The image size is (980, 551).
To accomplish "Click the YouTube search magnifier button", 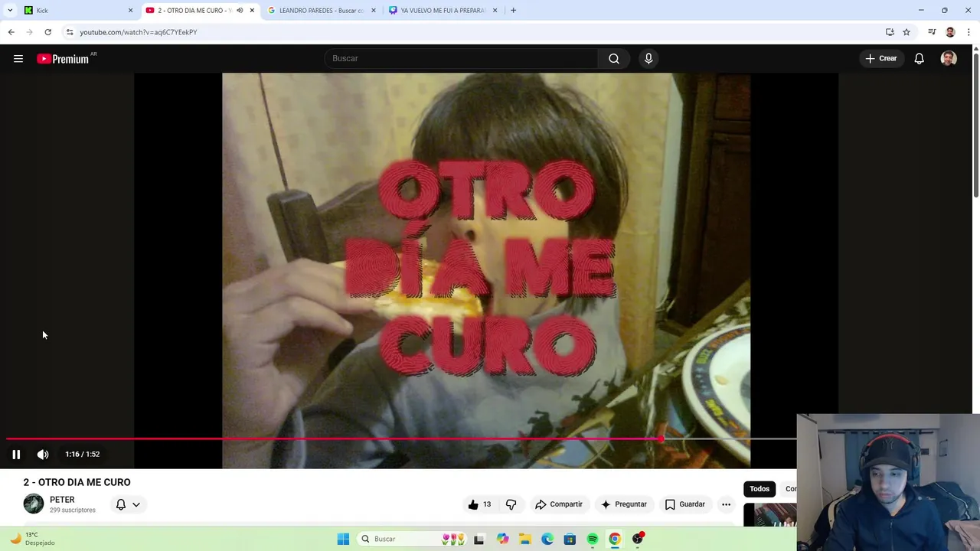I will tap(614, 58).
